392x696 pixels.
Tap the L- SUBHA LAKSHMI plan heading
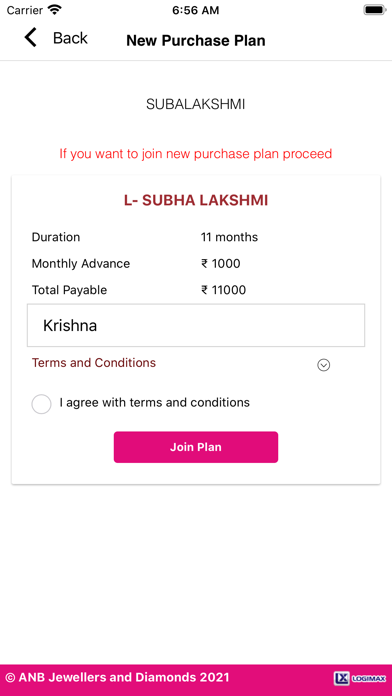196,201
